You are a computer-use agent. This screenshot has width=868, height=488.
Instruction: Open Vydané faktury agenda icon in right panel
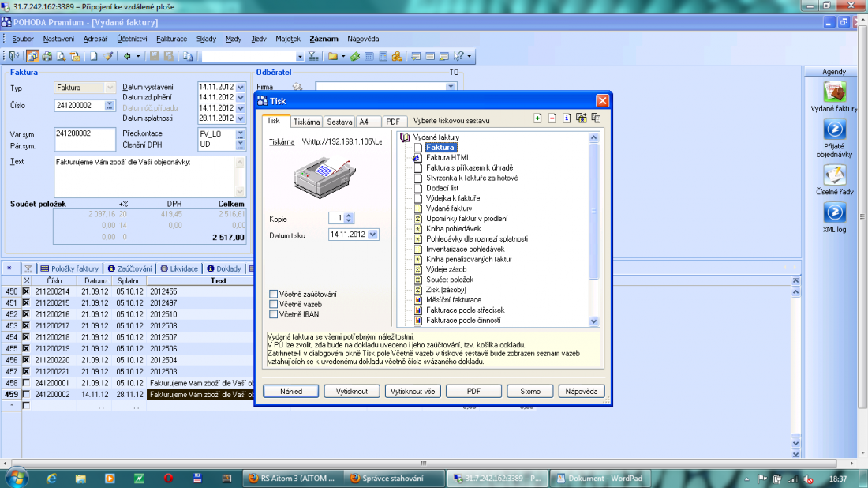click(834, 92)
